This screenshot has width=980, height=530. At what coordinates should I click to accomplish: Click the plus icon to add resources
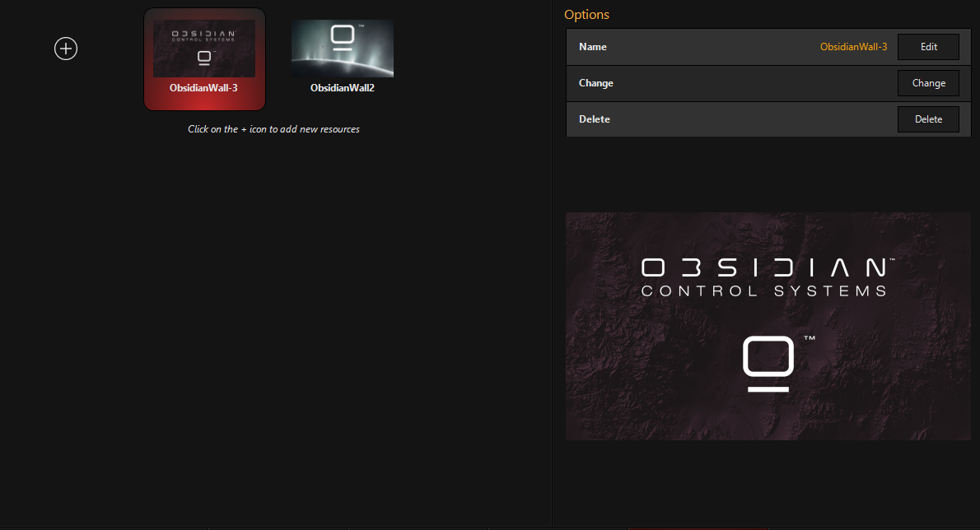[x=66, y=49]
